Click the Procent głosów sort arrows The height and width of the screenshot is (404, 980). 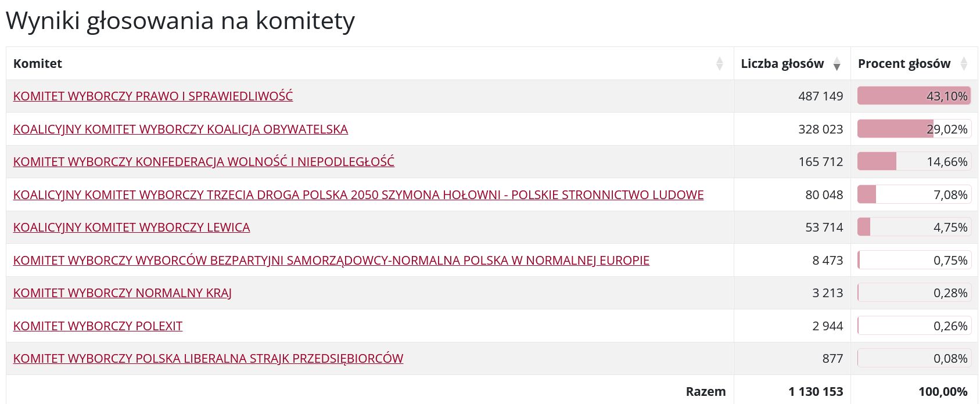(964, 64)
